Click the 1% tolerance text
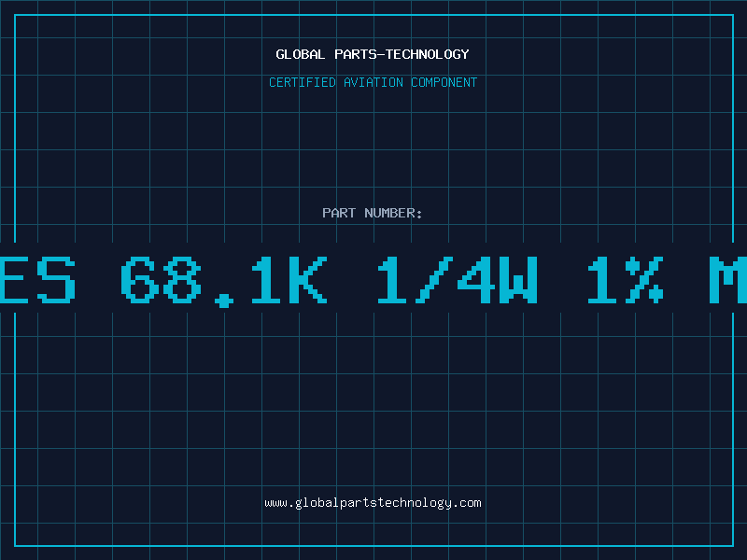The width and height of the screenshot is (747, 560). click(x=626, y=279)
